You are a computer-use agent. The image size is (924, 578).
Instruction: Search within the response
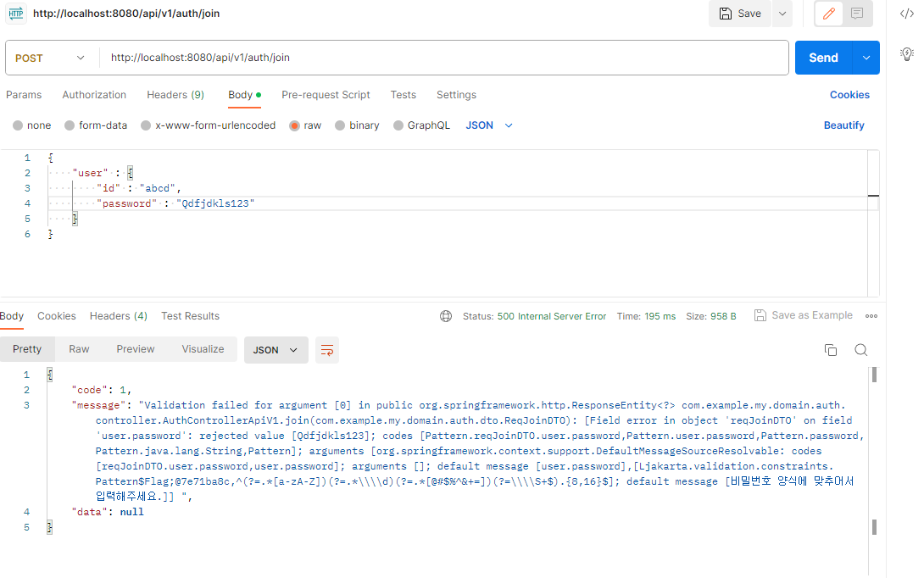(x=861, y=349)
